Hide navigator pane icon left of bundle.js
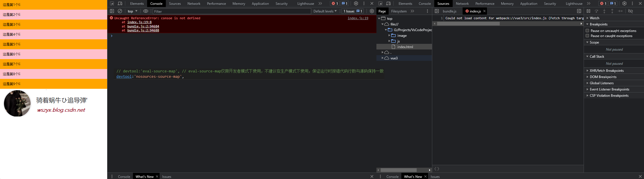The height and width of the screenshot is (179, 644). (437, 11)
